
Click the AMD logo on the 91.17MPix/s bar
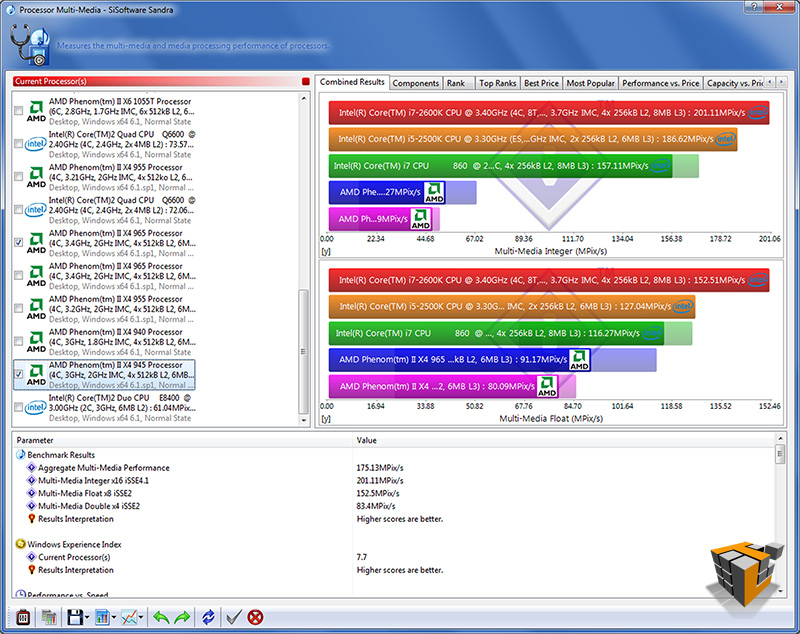[579, 360]
